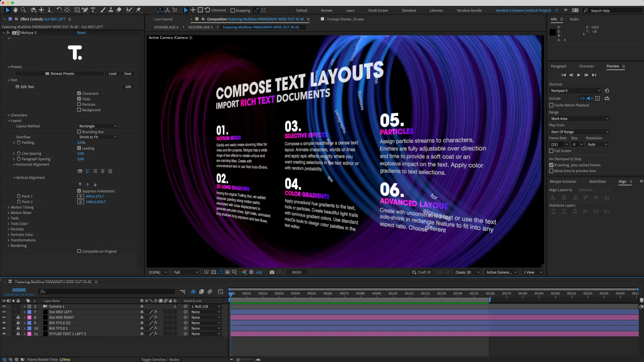Switch to the Libraries workspace

coord(436,10)
